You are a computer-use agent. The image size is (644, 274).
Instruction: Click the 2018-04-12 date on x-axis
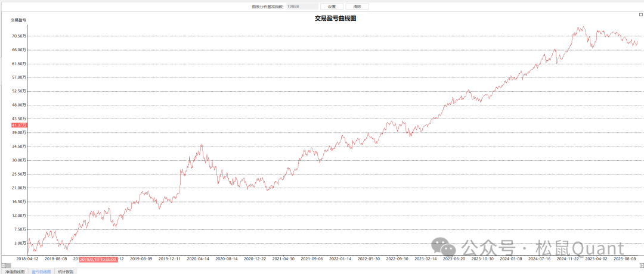coord(27,259)
